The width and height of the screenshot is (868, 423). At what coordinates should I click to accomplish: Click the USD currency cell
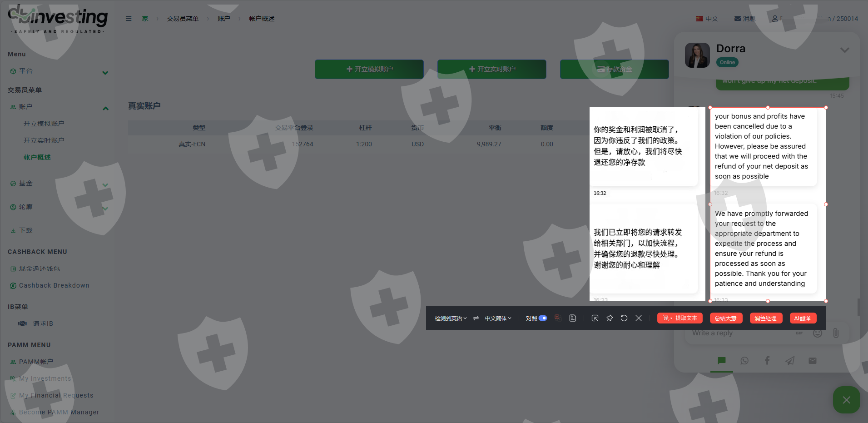pos(417,144)
